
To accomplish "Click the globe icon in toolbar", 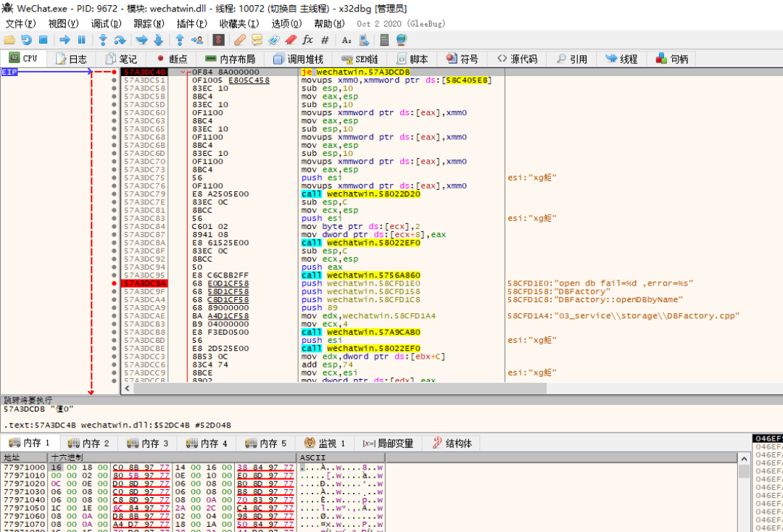I will pyautogui.click(x=402, y=40).
